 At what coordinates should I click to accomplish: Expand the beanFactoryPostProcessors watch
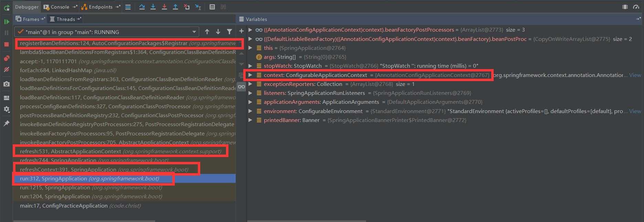(250, 30)
